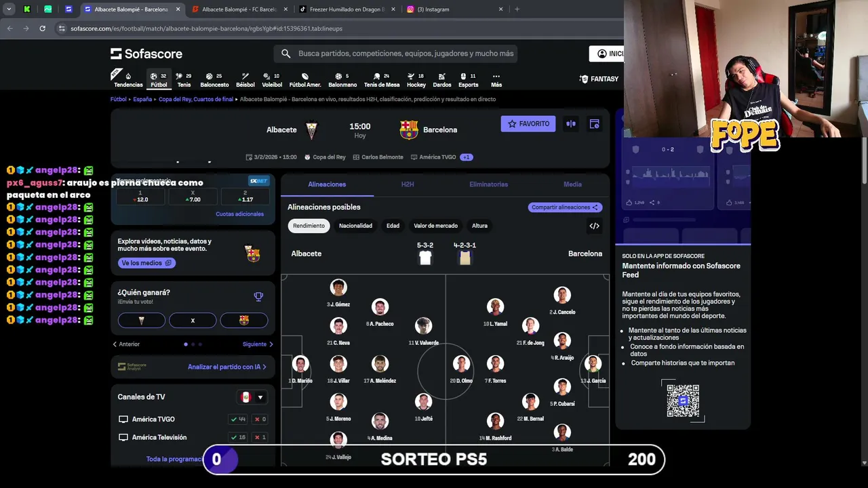868x488 pixels.
Task: Open the Baloncesto sport section
Action: click(x=214, y=80)
